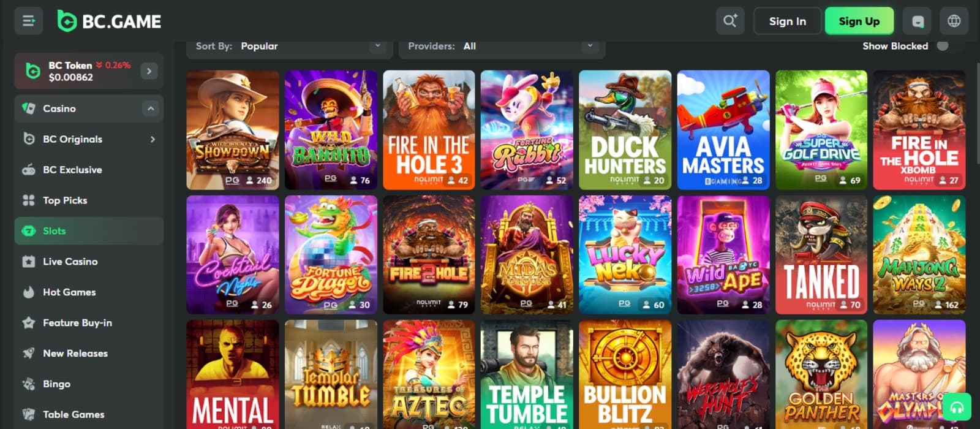
Task: Open language globe icon
Action: point(954,21)
